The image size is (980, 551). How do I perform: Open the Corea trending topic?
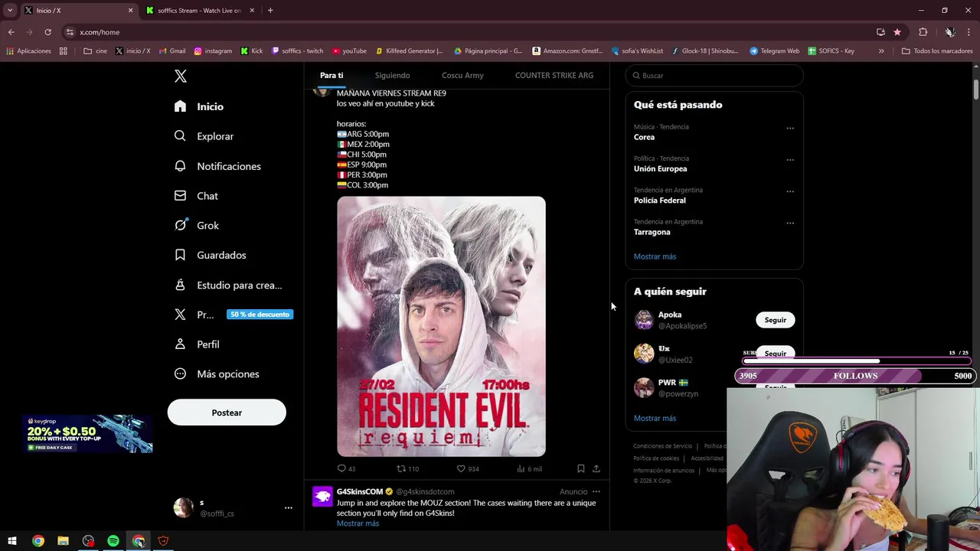[644, 137]
